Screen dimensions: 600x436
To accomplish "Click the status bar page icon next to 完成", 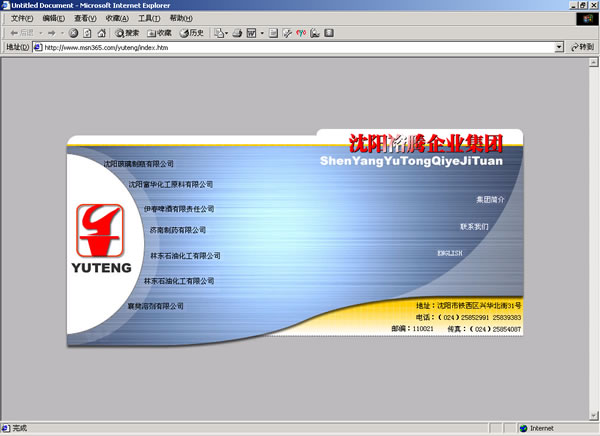I will coord(5,428).
